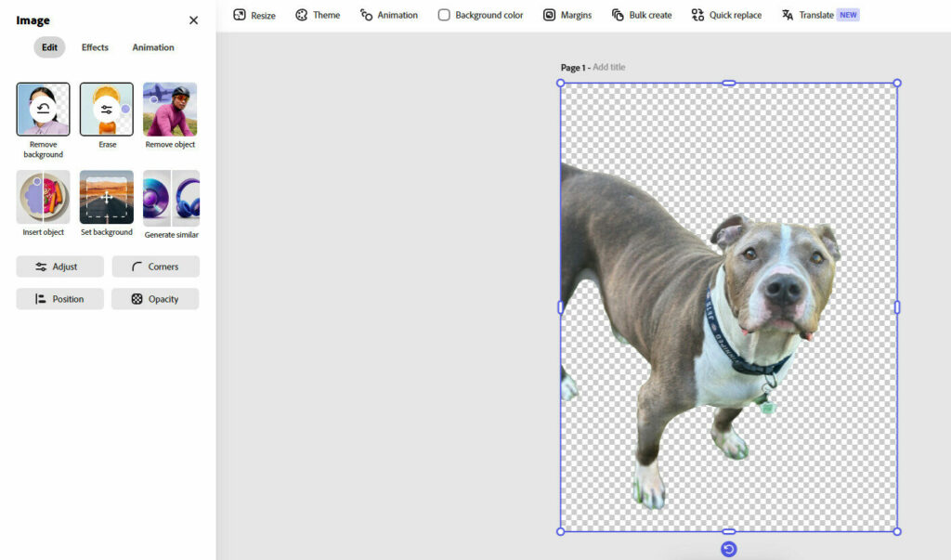Click the Translate feature
The width and height of the screenshot is (951, 560).
point(808,15)
